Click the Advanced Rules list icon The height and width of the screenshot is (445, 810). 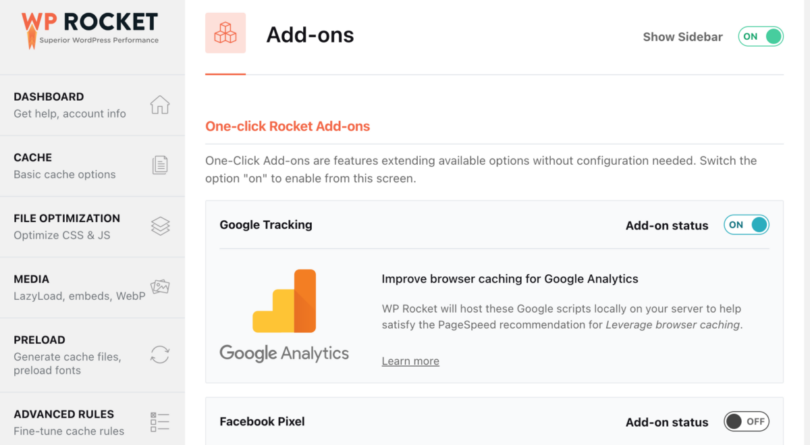(160, 422)
